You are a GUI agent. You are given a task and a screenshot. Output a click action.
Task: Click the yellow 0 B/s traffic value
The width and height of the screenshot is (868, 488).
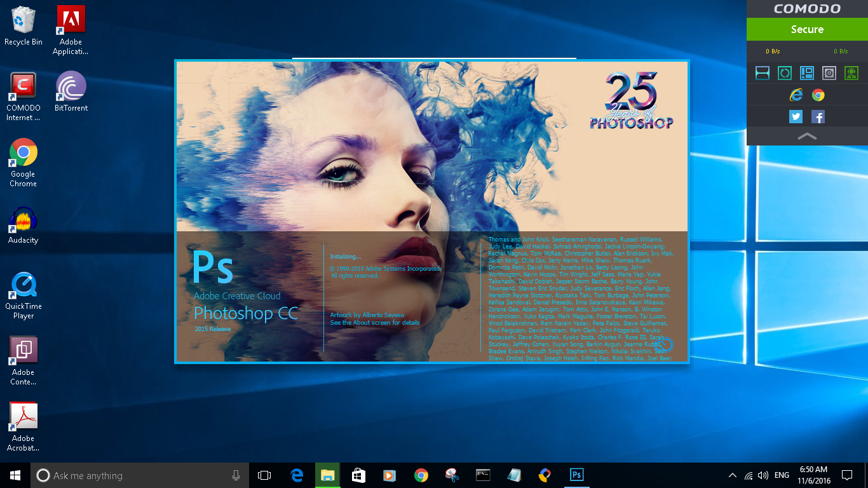pyautogui.click(x=773, y=51)
